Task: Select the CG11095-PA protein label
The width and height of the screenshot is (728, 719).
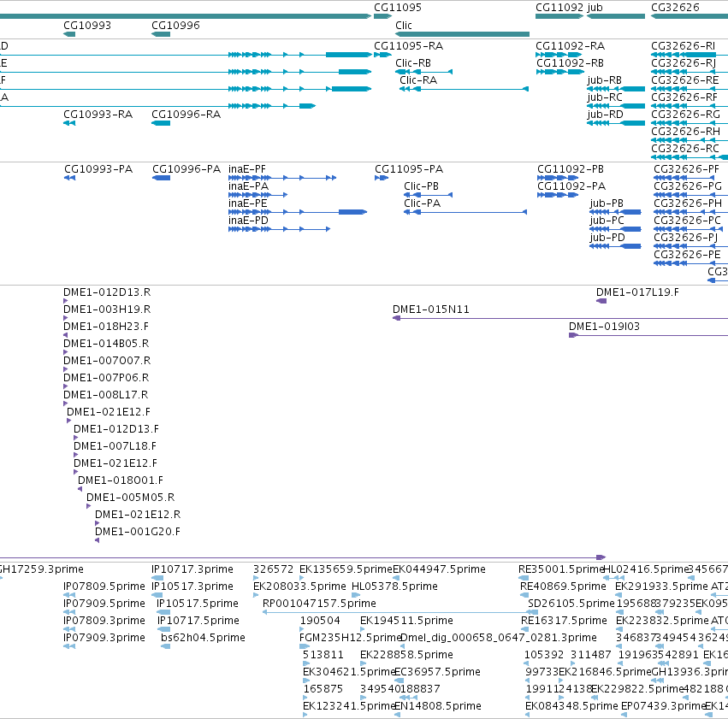Action: pos(409,169)
